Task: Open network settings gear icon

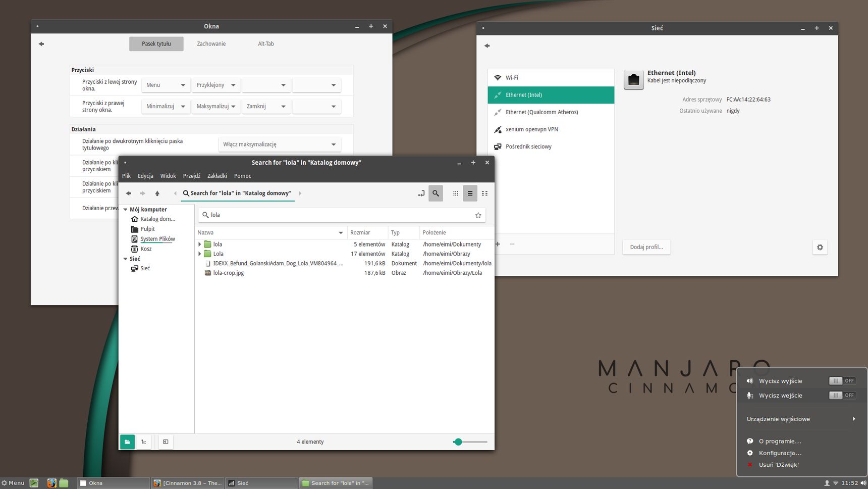Action: tap(820, 248)
